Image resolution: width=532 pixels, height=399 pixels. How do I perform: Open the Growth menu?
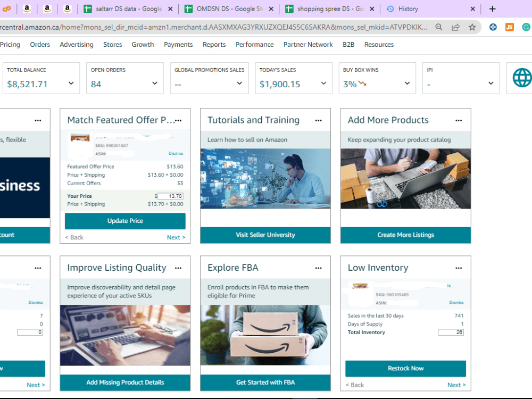coord(143,45)
